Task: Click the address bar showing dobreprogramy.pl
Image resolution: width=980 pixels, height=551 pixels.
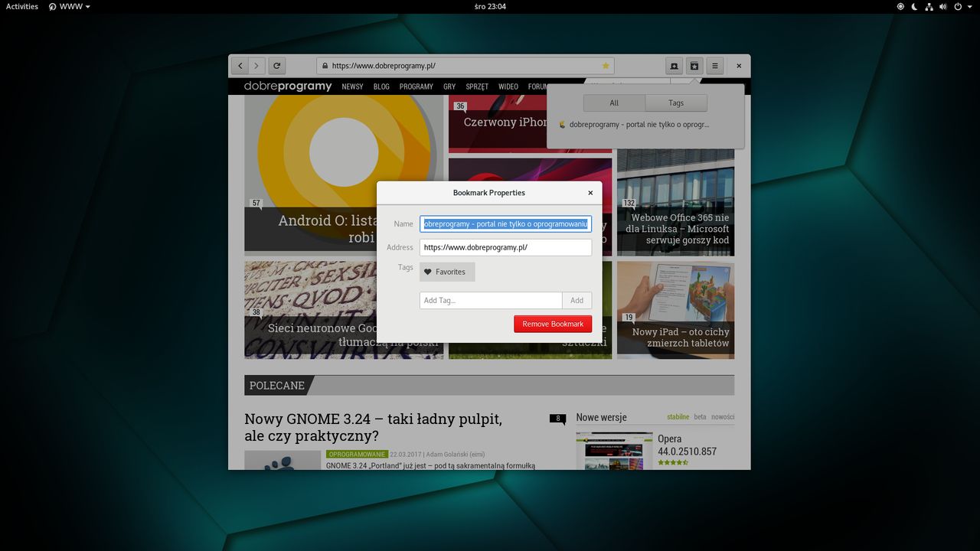Action: tap(465, 66)
